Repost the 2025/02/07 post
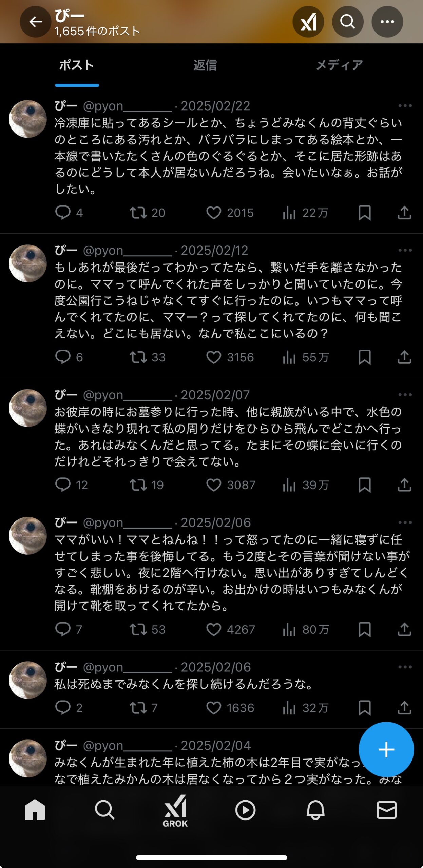 [x=138, y=485]
